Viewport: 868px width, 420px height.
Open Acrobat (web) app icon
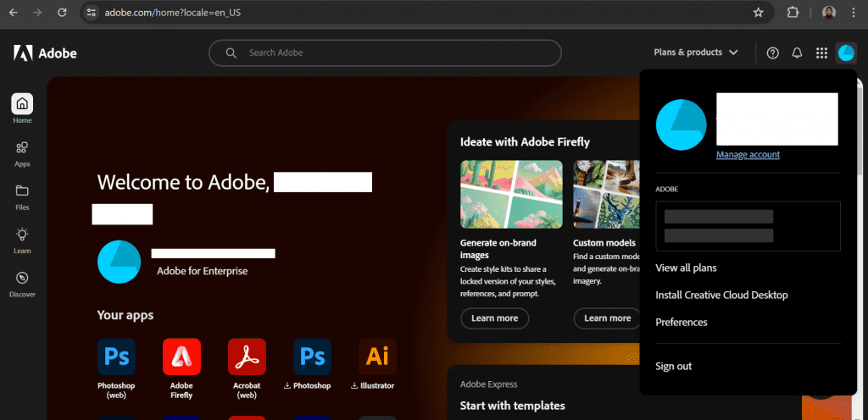[x=247, y=357]
